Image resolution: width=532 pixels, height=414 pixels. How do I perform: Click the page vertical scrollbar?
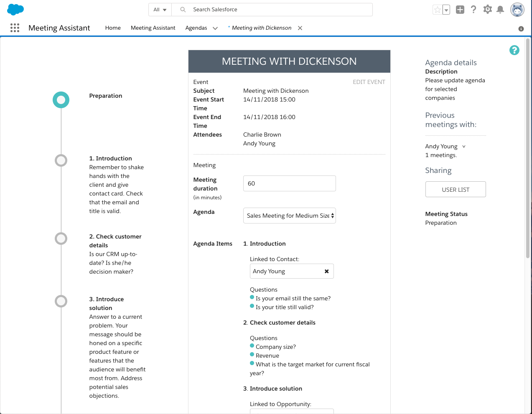(528, 148)
